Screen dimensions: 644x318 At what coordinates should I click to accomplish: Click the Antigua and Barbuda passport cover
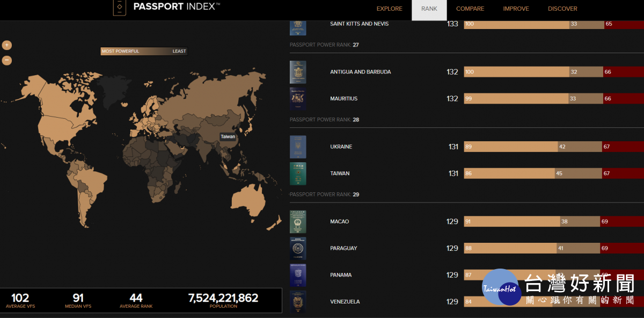click(x=298, y=72)
